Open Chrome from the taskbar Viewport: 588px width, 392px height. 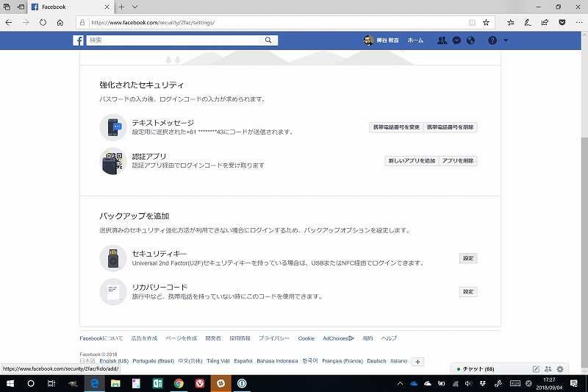179,383
